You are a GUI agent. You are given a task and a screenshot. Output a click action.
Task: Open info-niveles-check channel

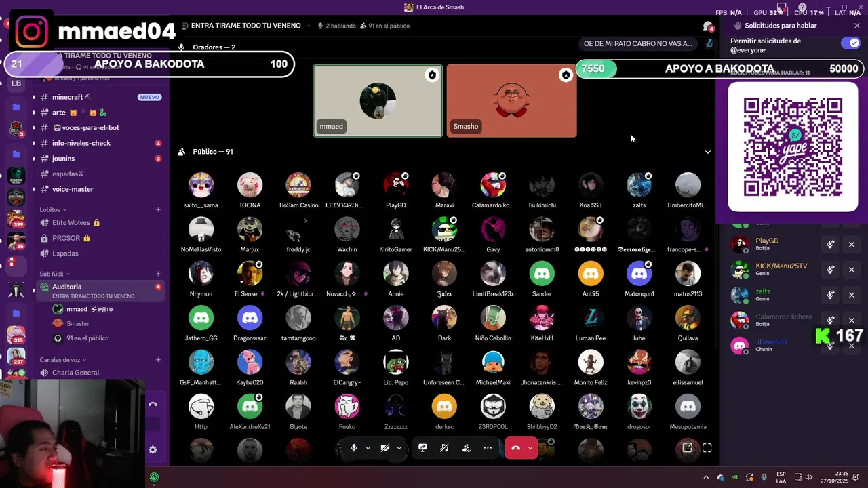100,143
